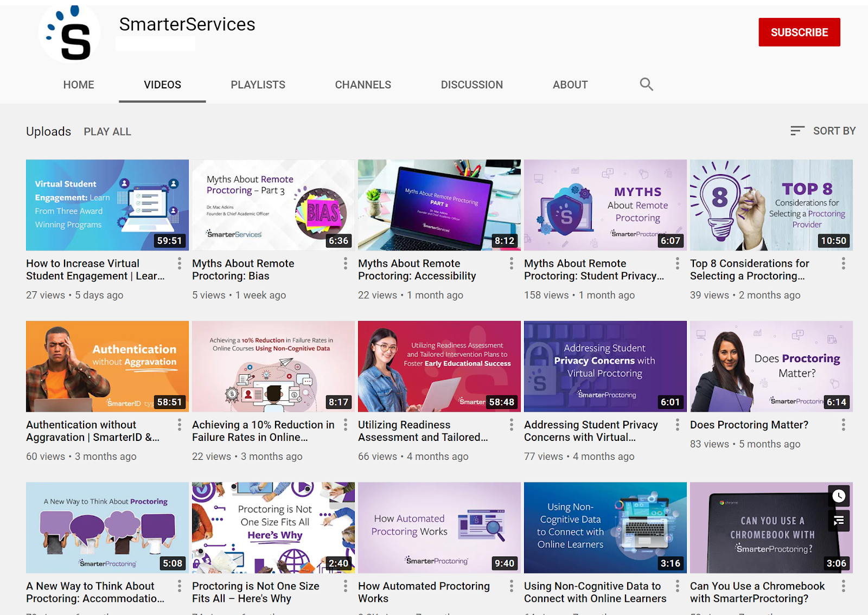
Task: Click title link 'Myths About Remote Proctoring: Accessibility'
Action: 417,270
